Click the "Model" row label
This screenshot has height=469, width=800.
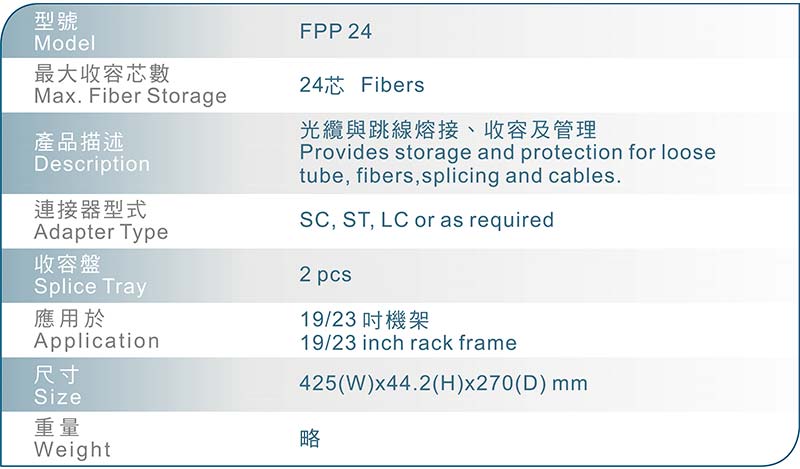[x=65, y=44]
